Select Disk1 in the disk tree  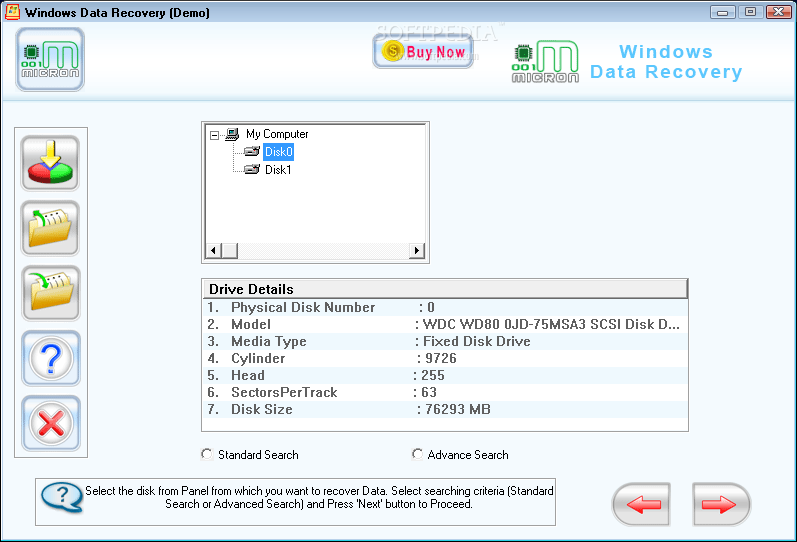click(x=278, y=170)
